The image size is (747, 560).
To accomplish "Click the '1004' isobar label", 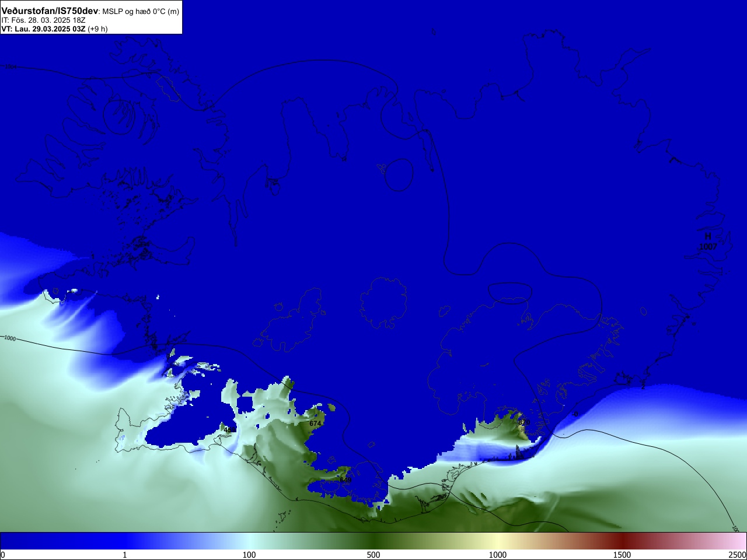I will tap(11, 67).
